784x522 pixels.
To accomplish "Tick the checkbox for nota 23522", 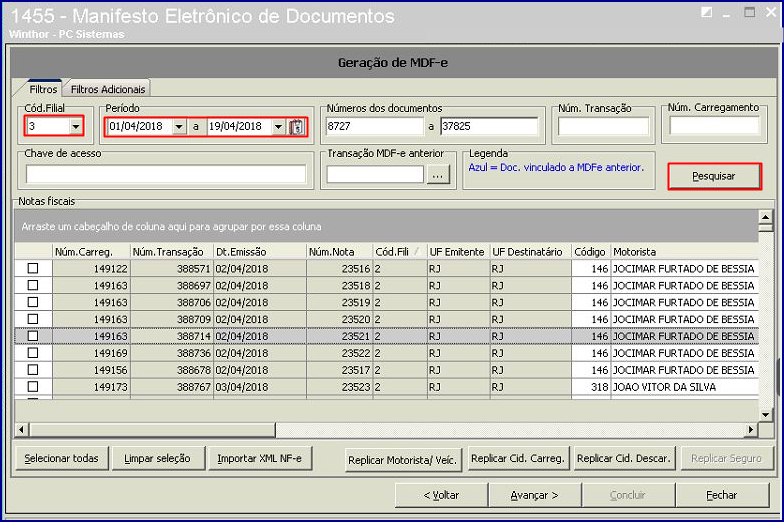I will (x=33, y=353).
